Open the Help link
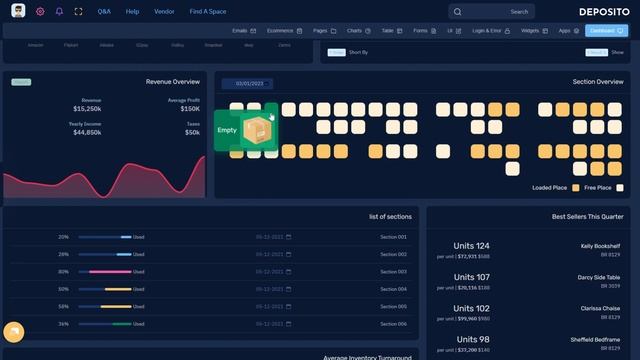 coord(132,11)
